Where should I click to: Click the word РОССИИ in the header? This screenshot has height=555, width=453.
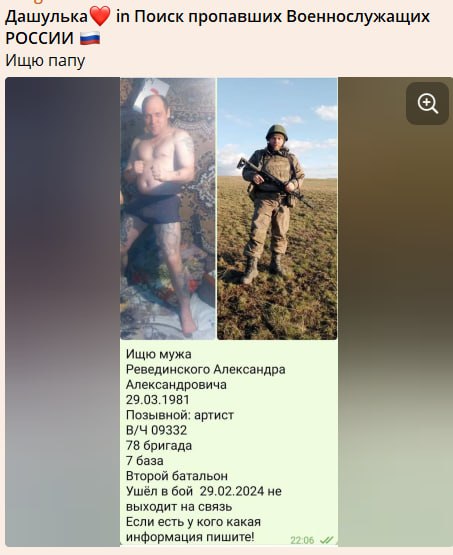click(39, 38)
